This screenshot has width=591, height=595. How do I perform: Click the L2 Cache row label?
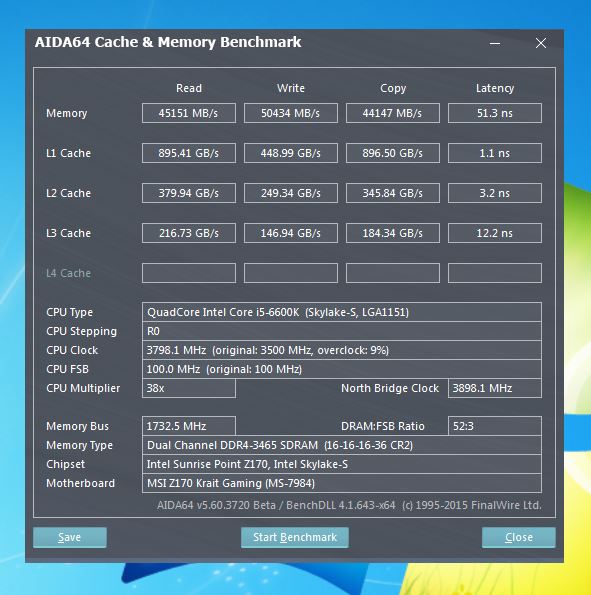[68, 193]
